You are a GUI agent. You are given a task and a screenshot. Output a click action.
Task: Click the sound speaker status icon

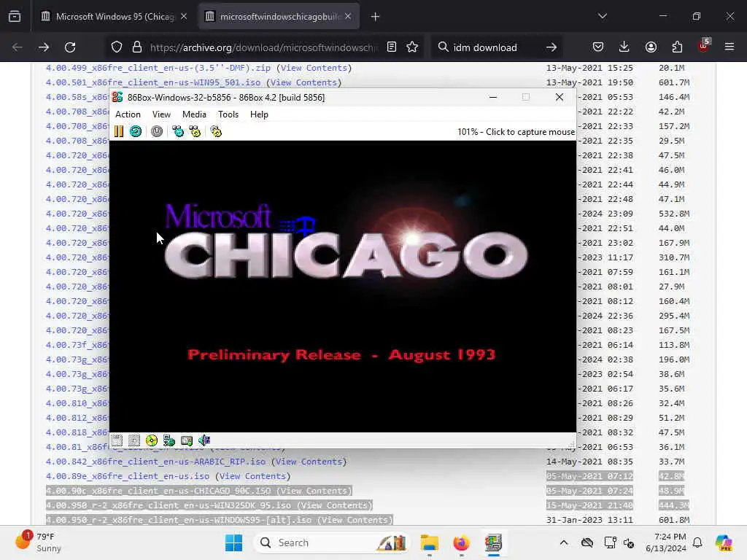[x=204, y=440]
